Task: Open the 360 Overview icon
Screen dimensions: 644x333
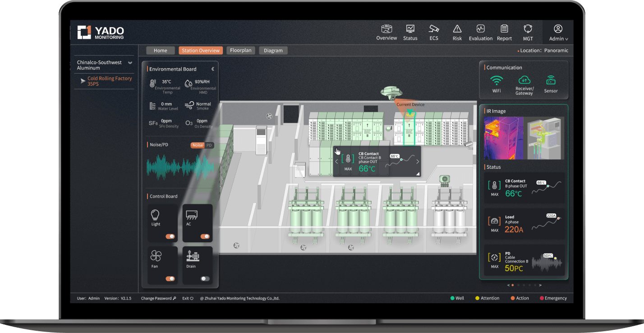Action: tap(386, 29)
